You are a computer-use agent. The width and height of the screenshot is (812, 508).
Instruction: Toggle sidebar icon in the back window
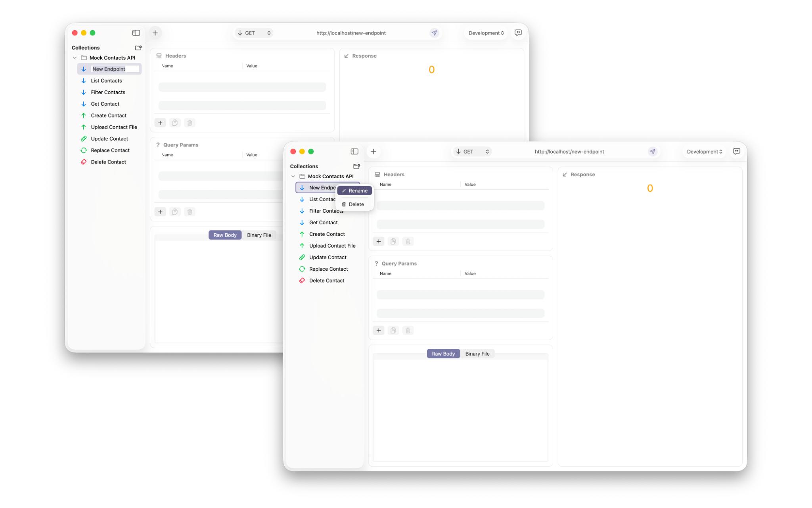click(136, 33)
